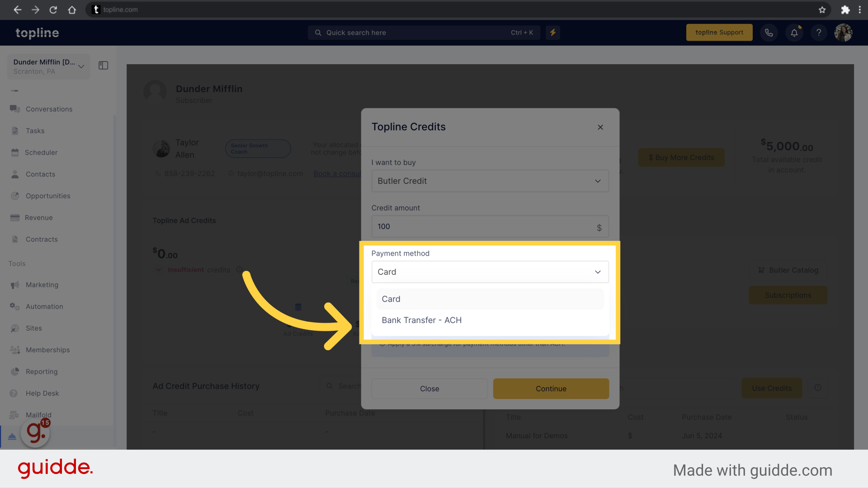
Task: Click the Marketing icon in sidebar
Action: point(15,285)
